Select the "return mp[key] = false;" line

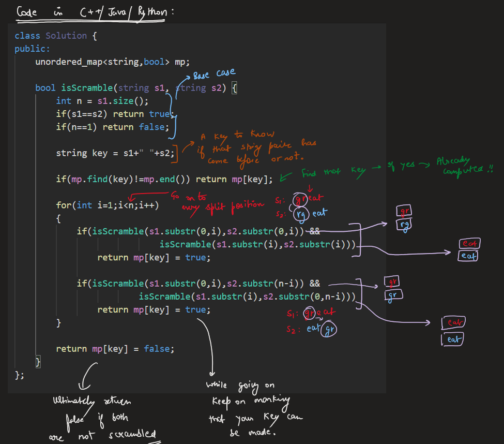point(115,349)
